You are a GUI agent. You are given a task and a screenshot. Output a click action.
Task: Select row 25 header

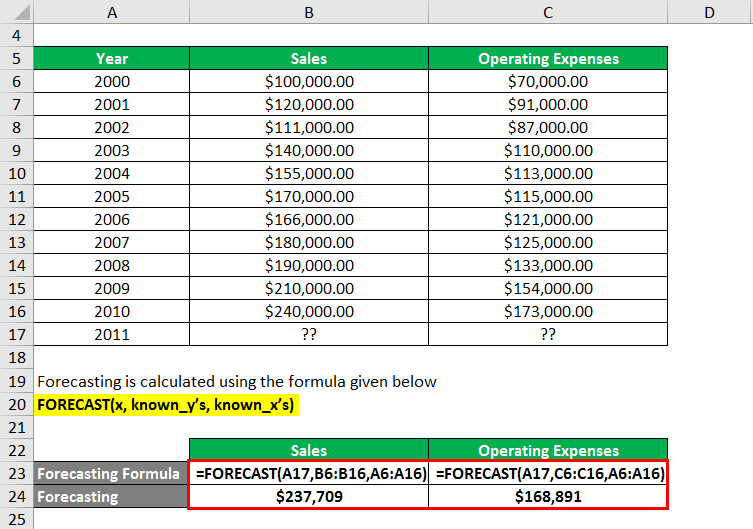pos(17,519)
